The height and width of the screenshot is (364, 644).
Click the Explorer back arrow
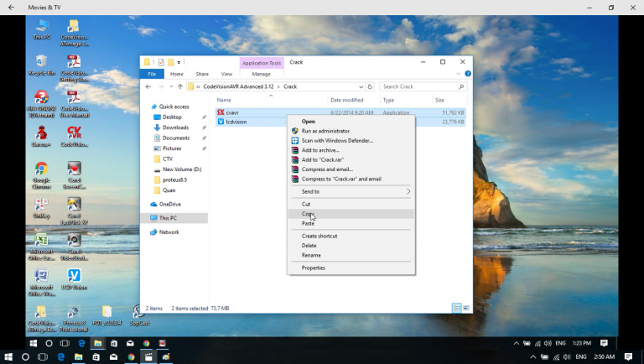click(148, 86)
